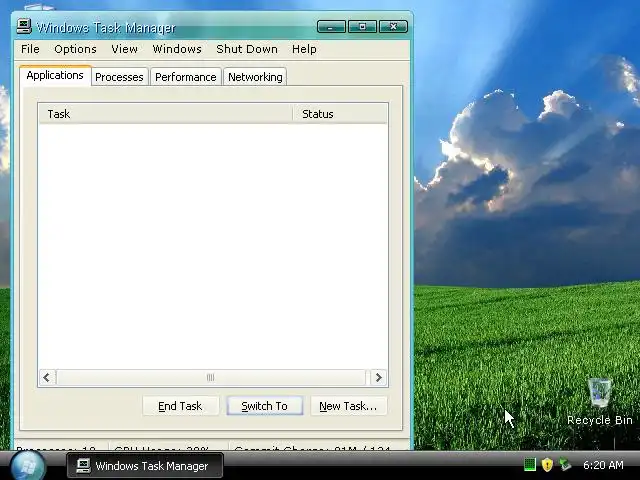This screenshot has height=480, width=640.
Task: Switch to the Processes tab
Action: [x=119, y=77]
